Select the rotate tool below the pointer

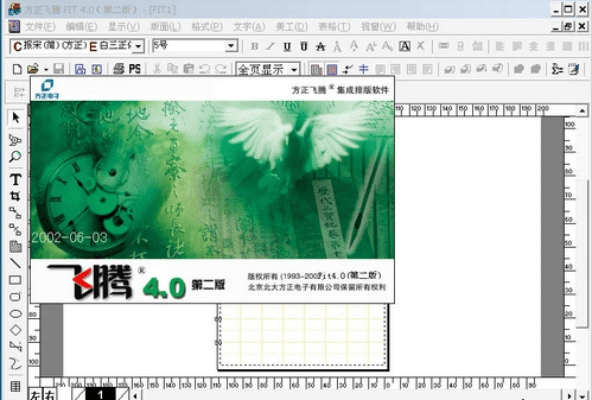point(15,140)
